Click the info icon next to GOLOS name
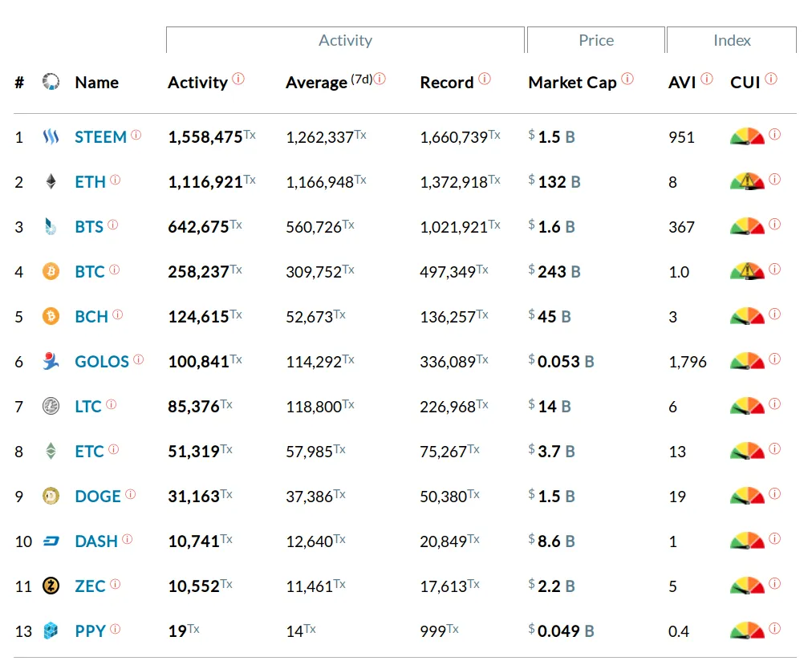This screenshot has width=812, height=665. [138, 359]
